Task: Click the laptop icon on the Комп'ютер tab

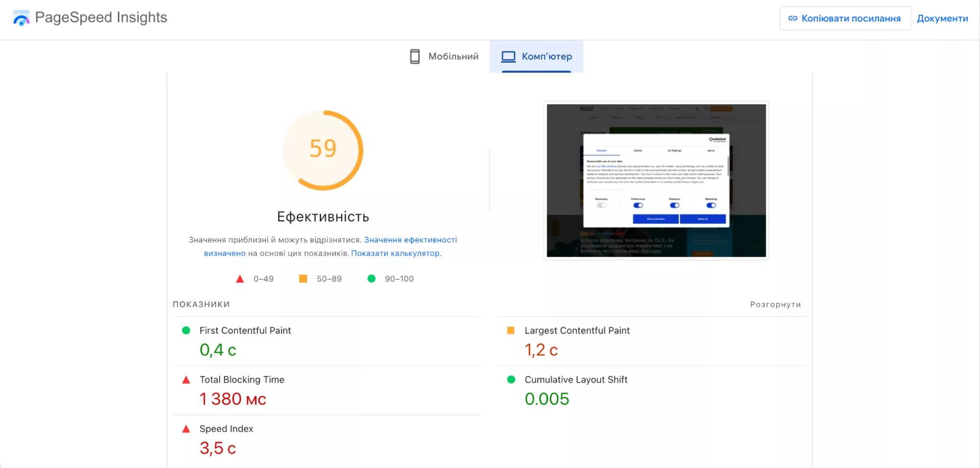Action: coord(508,56)
